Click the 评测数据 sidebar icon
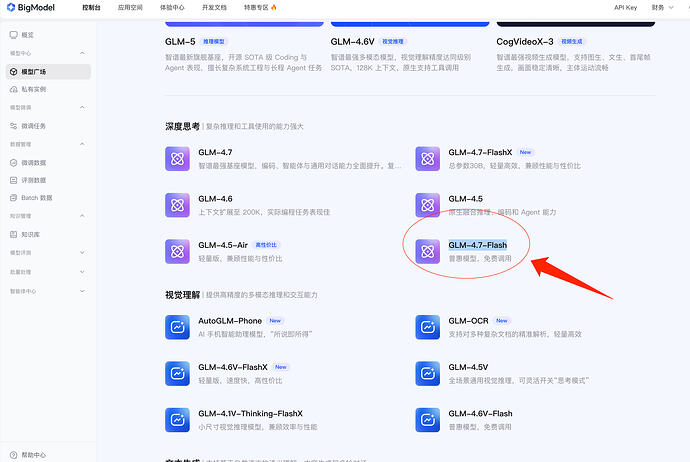Screen dimensions: 690x462 (14, 180)
